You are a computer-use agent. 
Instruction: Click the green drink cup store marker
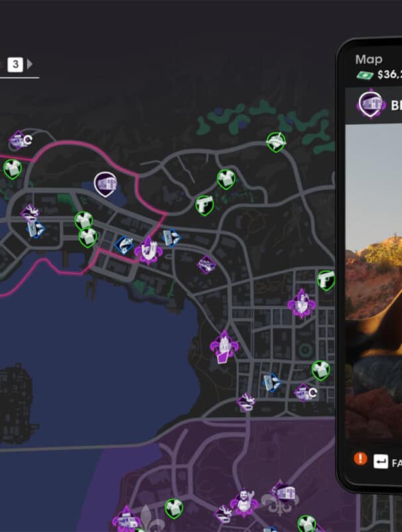tap(276, 142)
